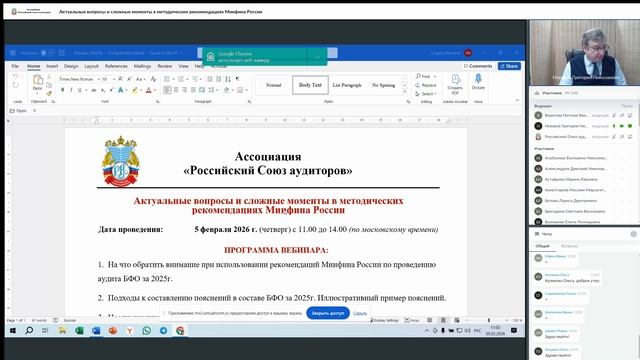Open Change Case Aa dropdown
The height and width of the screenshot is (360, 640).
[141, 79]
